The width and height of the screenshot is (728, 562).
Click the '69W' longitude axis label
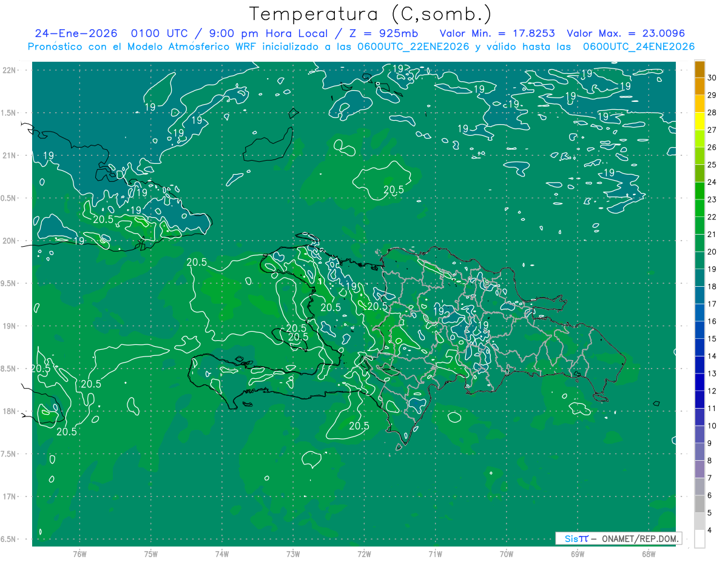578,554
